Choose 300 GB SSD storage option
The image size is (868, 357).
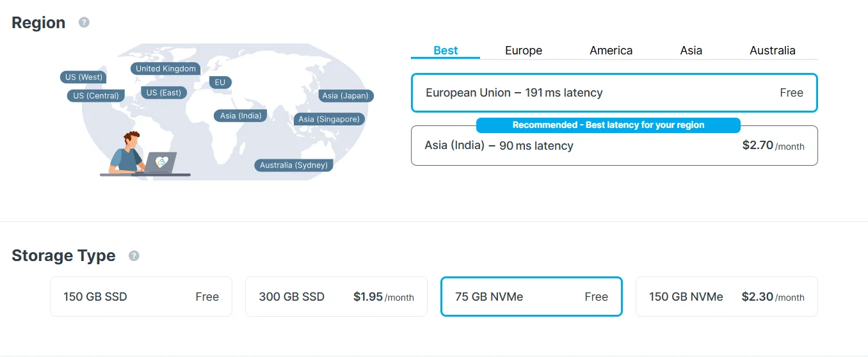tap(336, 297)
